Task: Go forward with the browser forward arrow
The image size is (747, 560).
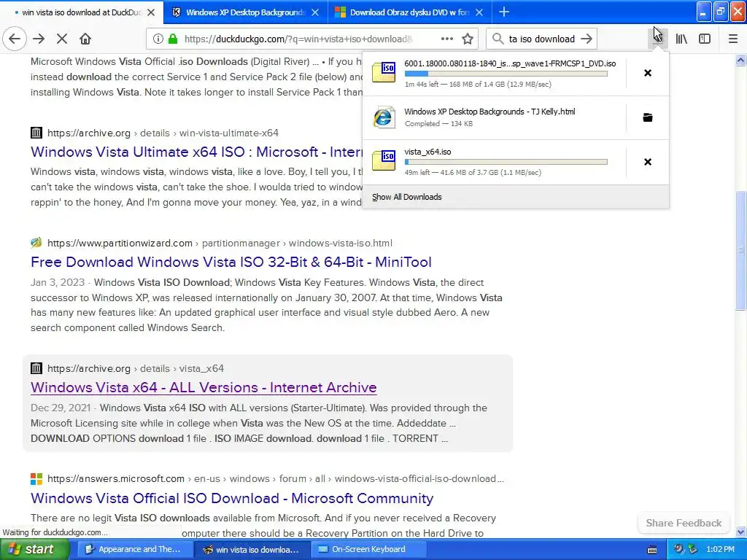Action: (x=39, y=39)
